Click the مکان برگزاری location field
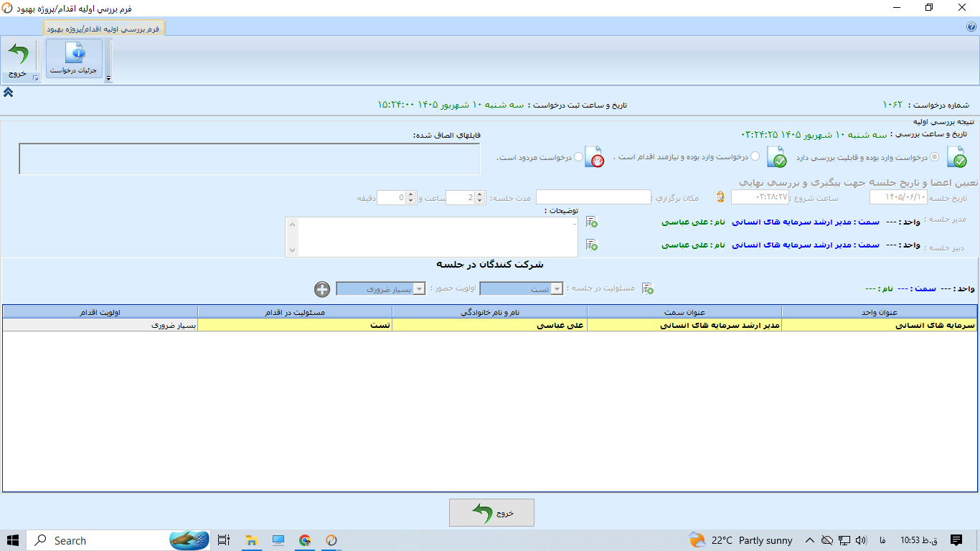980x551 pixels. click(x=593, y=197)
